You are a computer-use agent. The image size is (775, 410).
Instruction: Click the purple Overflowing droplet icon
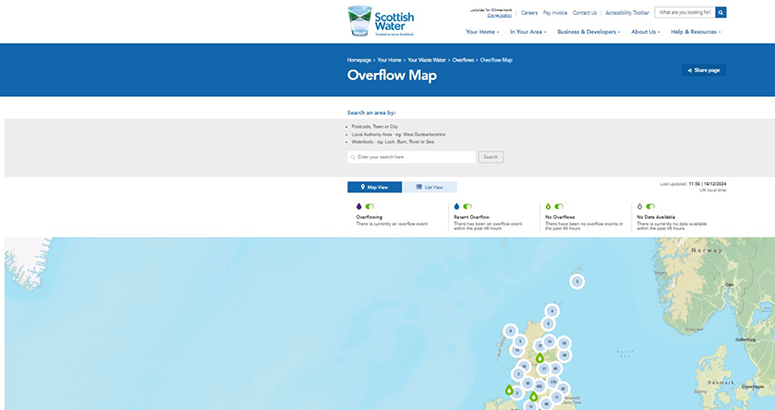coord(358,206)
